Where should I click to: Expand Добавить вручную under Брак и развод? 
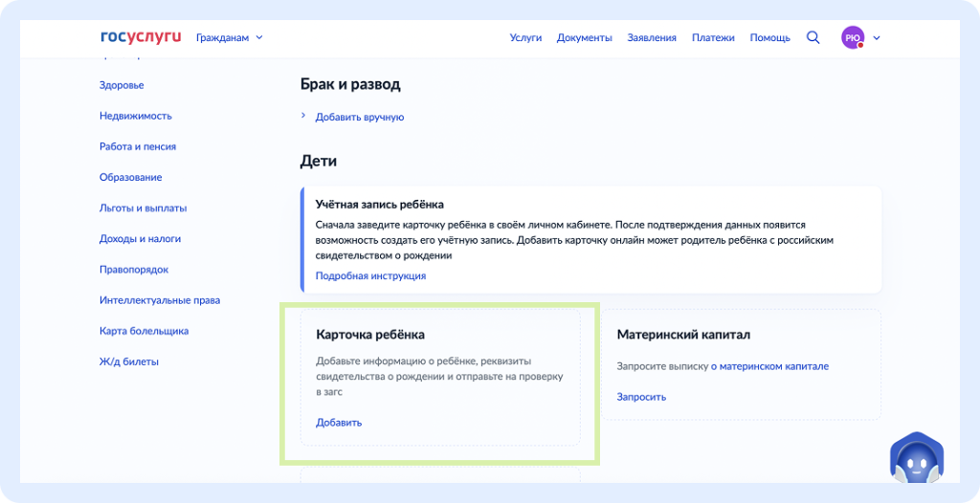(x=359, y=117)
